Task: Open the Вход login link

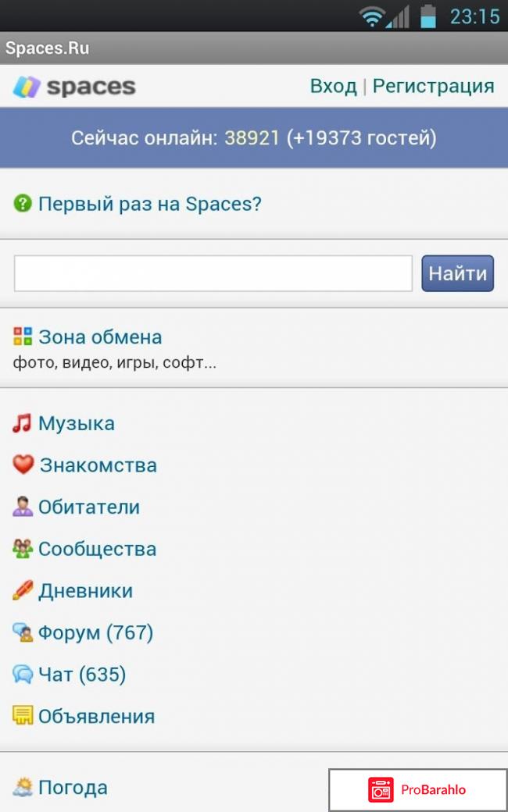Action: [334, 86]
